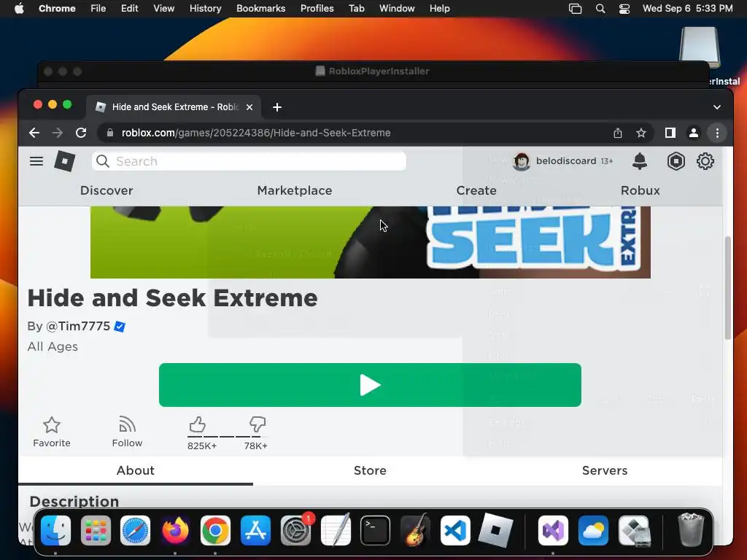Open System Settings in the Dock
Screen dimensions: 747x560
click(295, 530)
